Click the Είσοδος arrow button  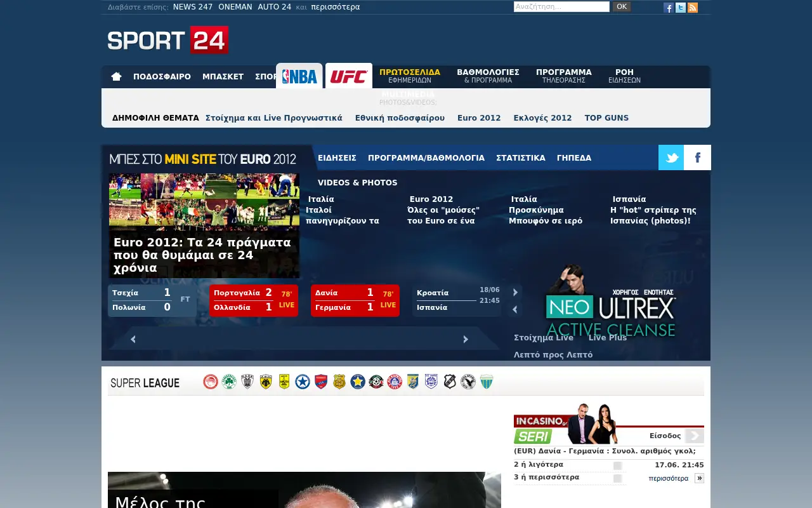pos(695,436)
